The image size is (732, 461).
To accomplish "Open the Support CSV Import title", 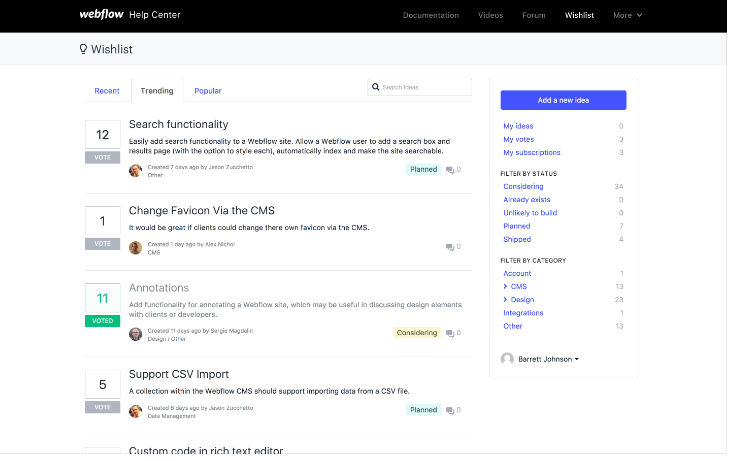I will tap(179, 375).
